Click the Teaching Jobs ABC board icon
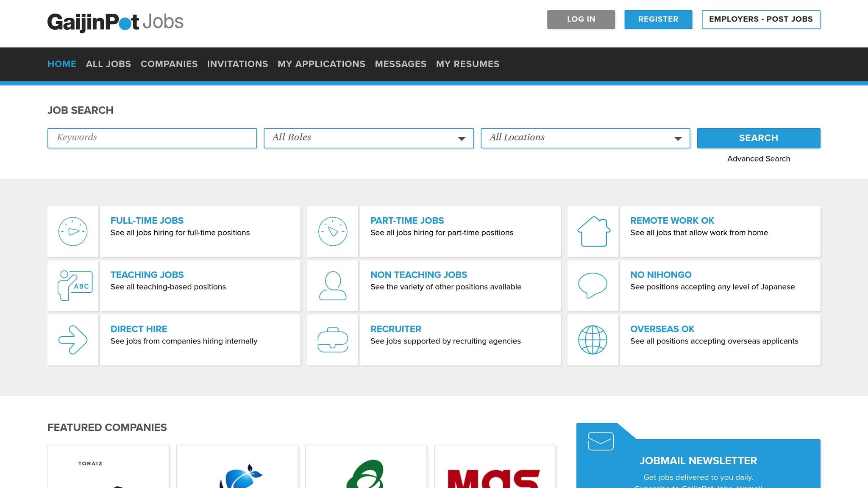The height and width of the screenshot is (488, 868). tap(75, 286)
